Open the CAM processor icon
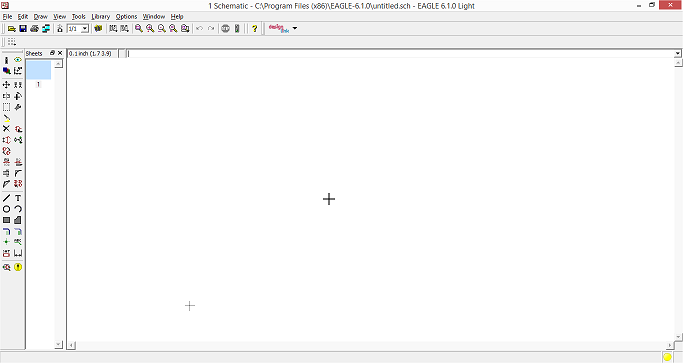683x363 pixels. click(46, 28)
